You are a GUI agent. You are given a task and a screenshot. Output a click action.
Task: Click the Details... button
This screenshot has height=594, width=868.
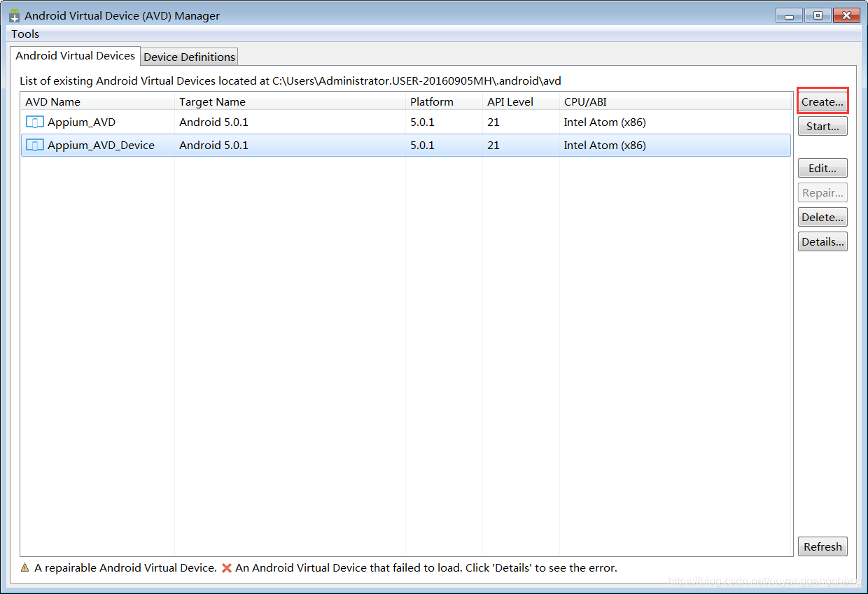[822, 242]
